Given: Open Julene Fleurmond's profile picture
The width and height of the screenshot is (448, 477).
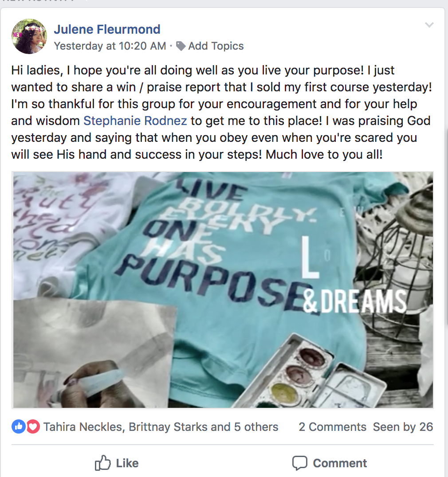Looking at the screenshot, I should point(29,36).
